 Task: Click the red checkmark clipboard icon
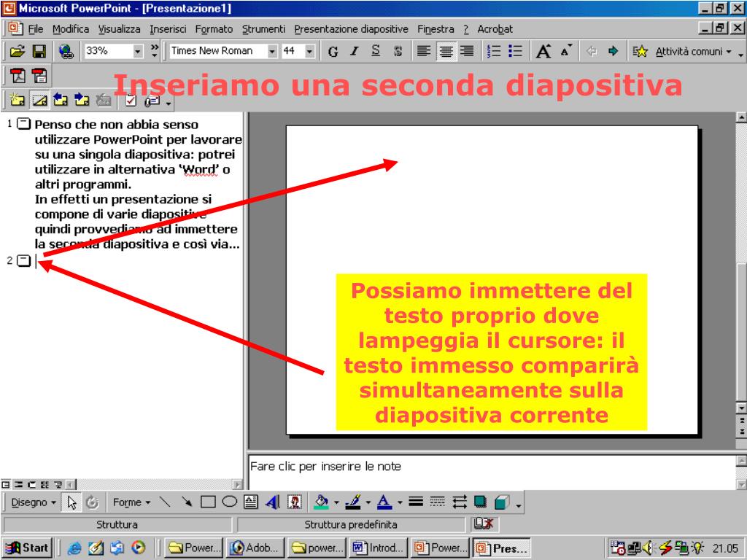tap(131, 101)
